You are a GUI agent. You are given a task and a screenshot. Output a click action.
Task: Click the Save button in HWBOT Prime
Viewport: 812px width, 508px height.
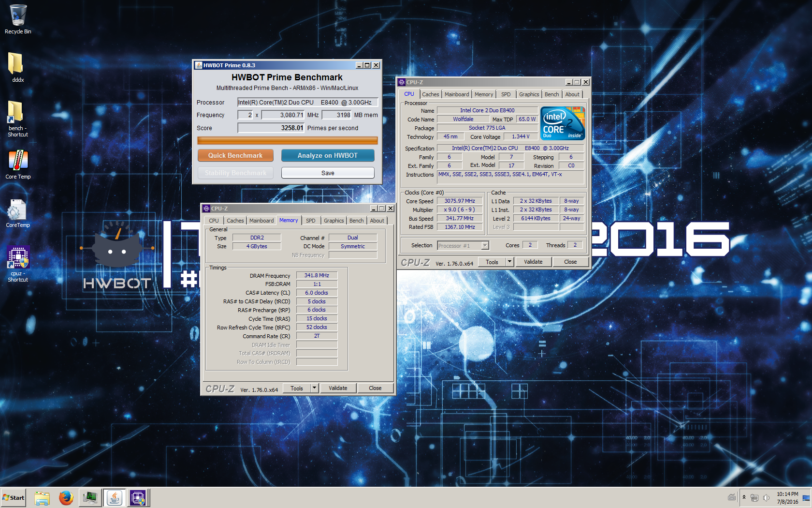click(x=328, y=173)
